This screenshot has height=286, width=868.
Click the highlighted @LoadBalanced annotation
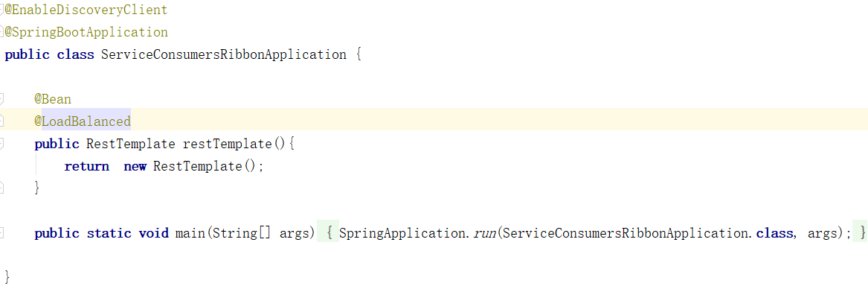tap(83, 121)
